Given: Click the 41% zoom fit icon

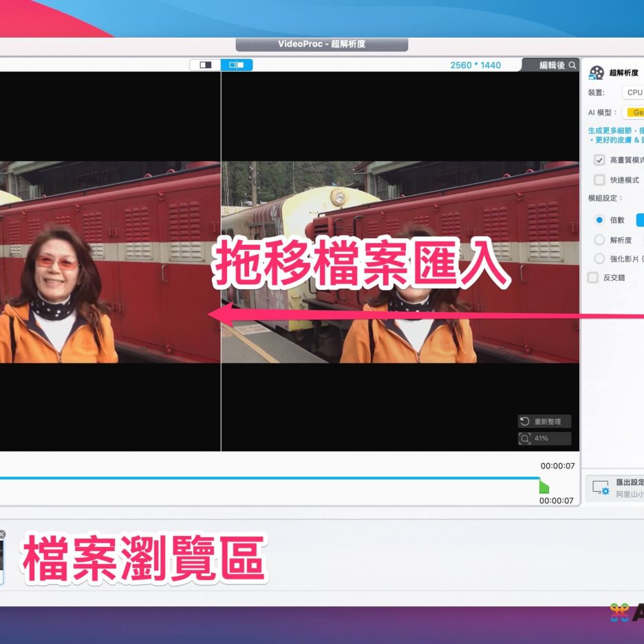Looking at the screenshot, I should coord(525,438).
